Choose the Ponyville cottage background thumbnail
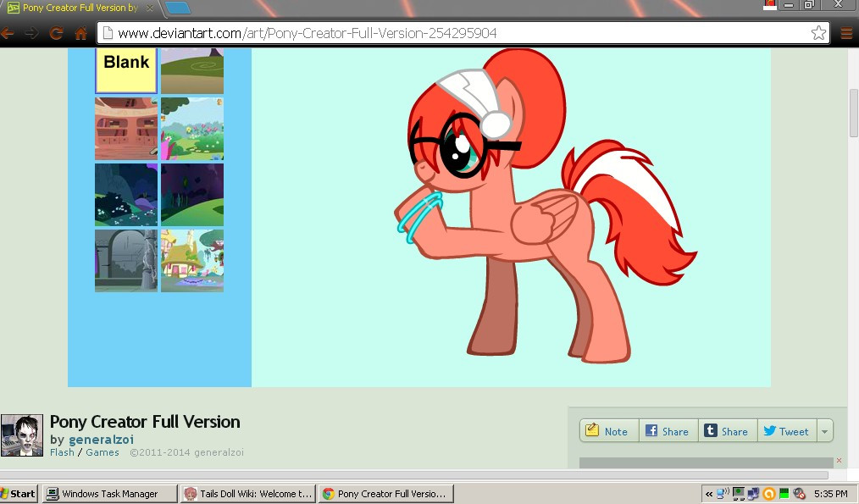The height and width of the screenshot is (504, 859). tap(192, 261)
